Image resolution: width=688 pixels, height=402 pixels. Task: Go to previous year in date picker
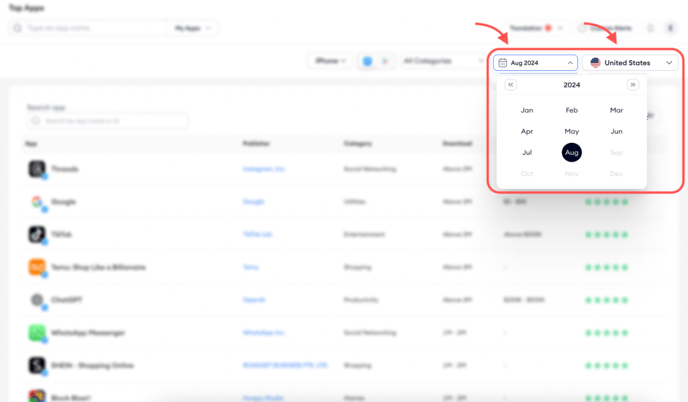(510, 85)
